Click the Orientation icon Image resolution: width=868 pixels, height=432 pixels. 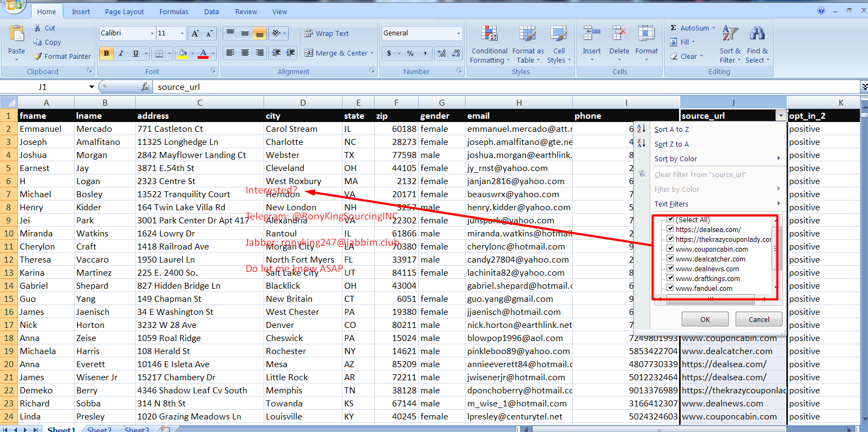pyautogui.click(x=277, y=33)
